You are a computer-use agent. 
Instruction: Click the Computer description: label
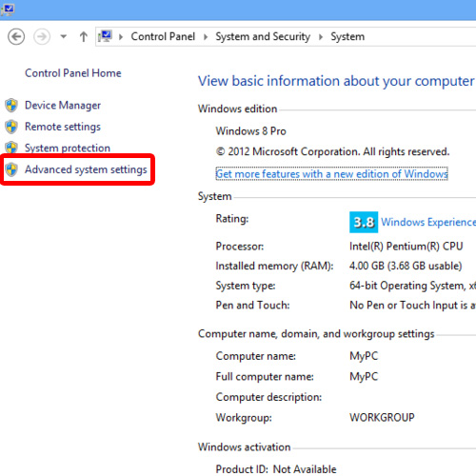click(x=268, y=397)
